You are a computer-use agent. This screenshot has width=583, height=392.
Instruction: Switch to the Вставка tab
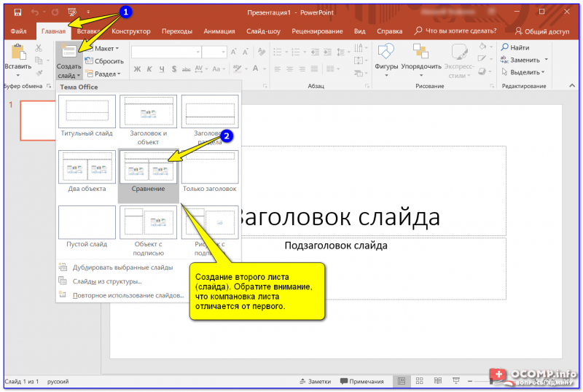click(x=88, y=31)
